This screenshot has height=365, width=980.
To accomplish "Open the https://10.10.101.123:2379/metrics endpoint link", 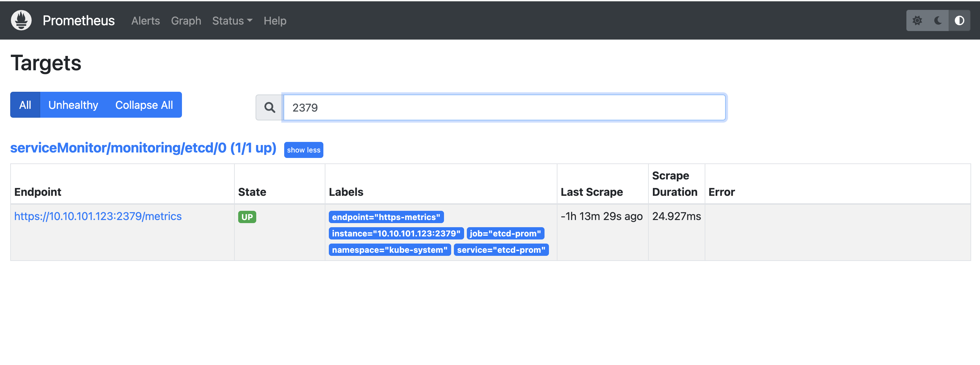I will click(98, 216).
